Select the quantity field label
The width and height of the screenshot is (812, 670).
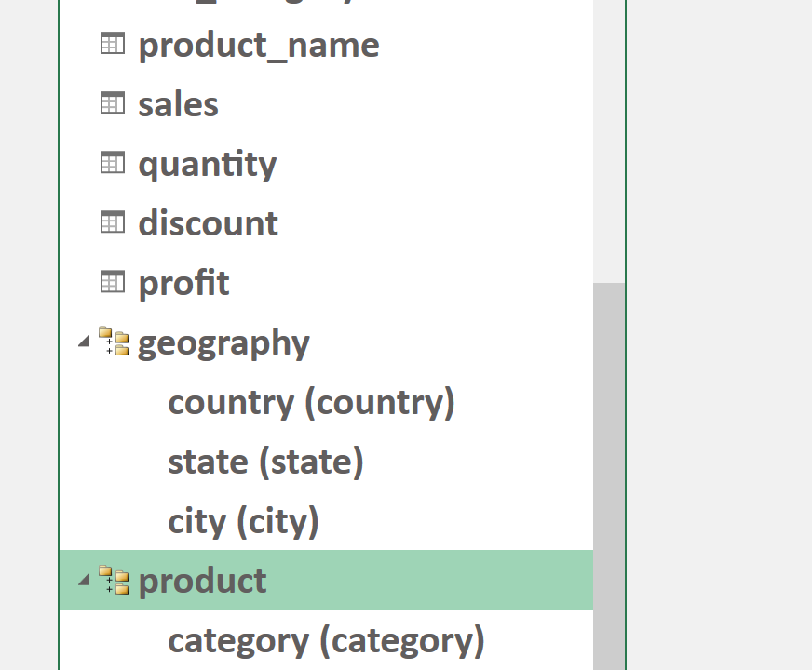click(207, 164)
